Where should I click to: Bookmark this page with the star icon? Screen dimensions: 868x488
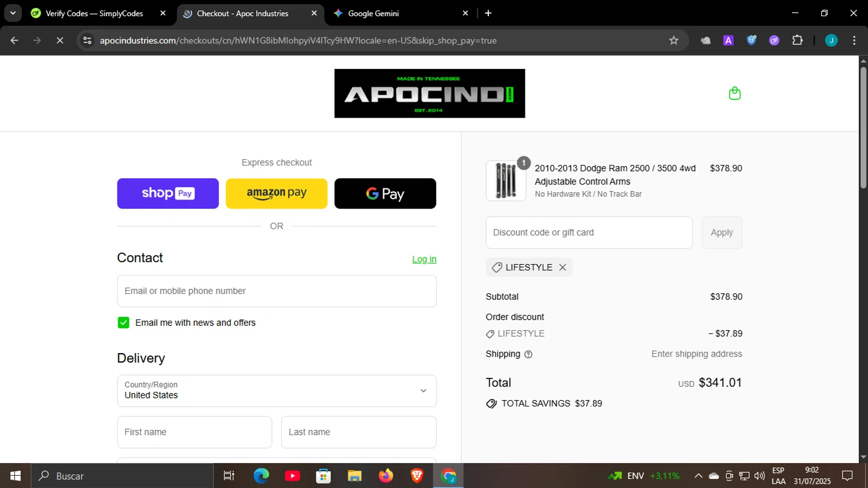point(674,41)
